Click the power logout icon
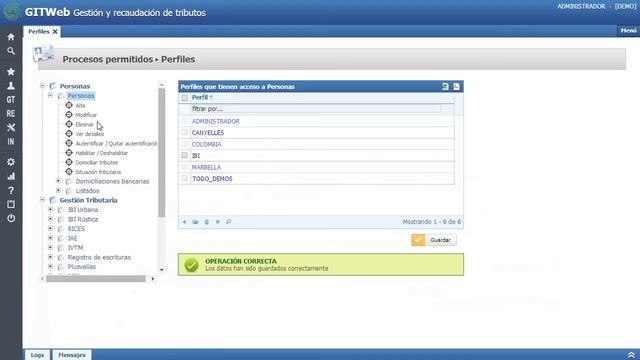 pos(11,218)
